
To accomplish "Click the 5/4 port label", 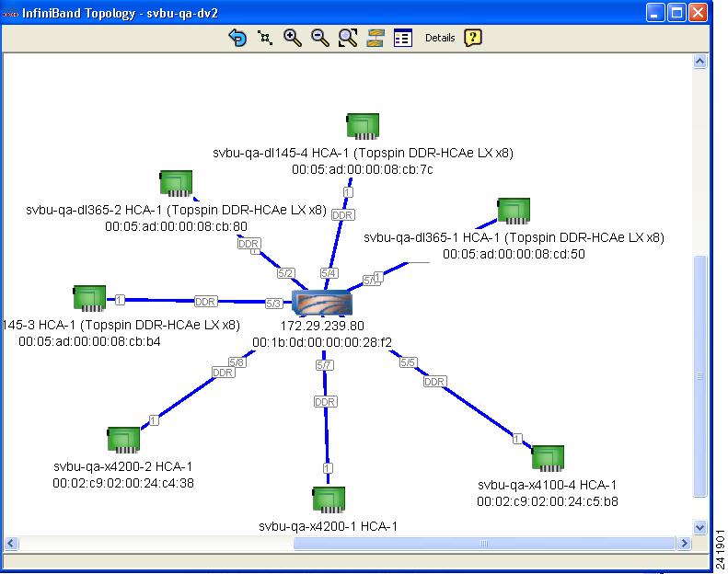I will (x=329, y=273).
